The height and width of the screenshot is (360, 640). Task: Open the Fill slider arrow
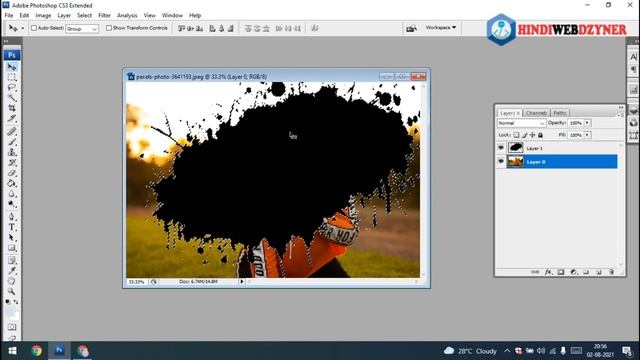pos(587,135)
